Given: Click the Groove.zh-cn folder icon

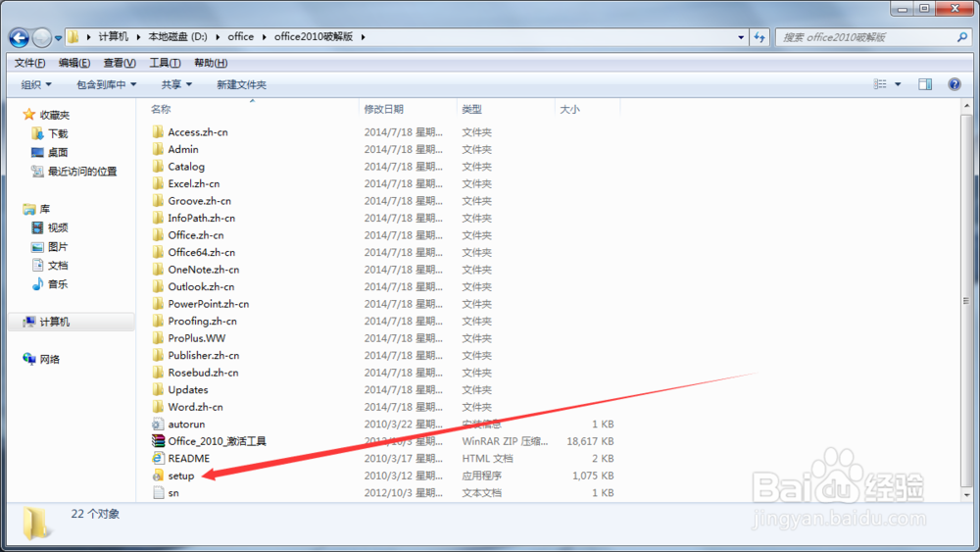Looking at the screenshot, I should tap(158, 201).
